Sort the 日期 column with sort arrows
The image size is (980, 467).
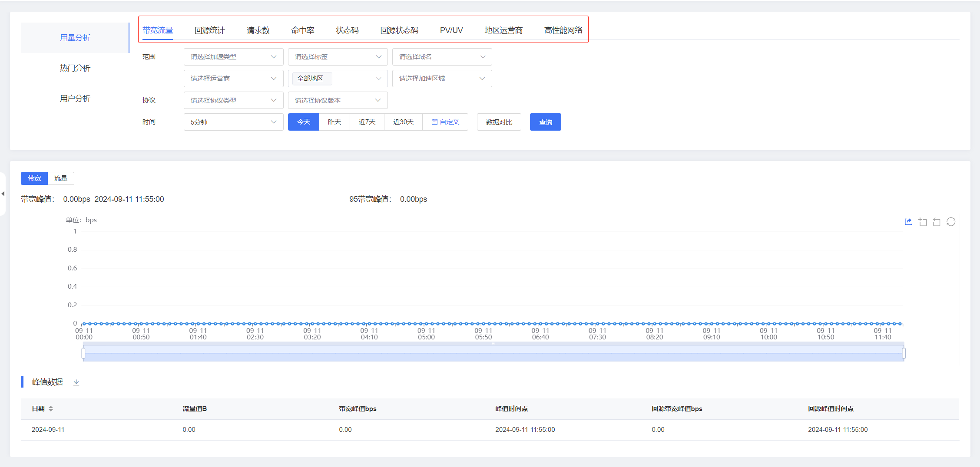(51, 409)
